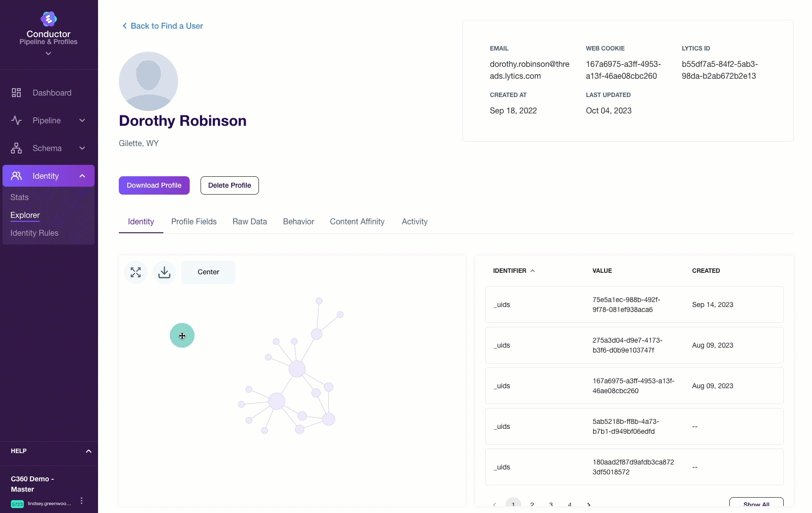812x513 pixels.
Task: Click the fullscreen expand graph icon
Action: click(x=136, y=272)
